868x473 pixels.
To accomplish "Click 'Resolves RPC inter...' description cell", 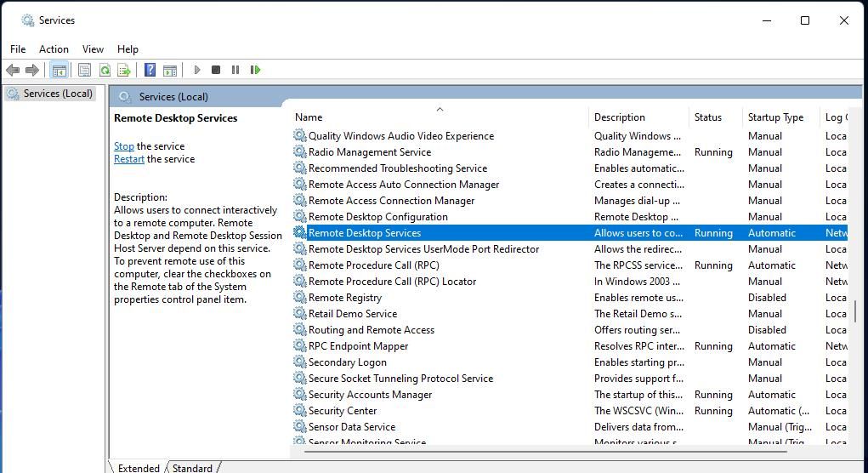I will (x=638, y=346).
